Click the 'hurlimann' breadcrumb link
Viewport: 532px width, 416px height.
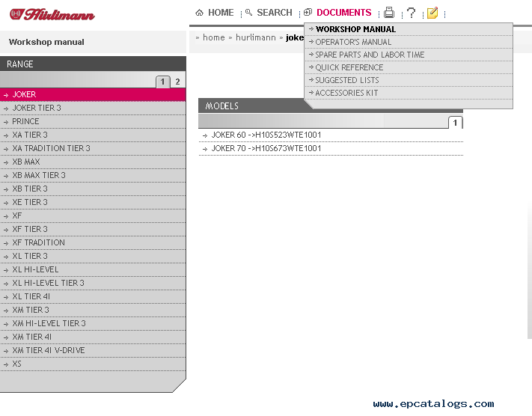[x=256, y=37]
